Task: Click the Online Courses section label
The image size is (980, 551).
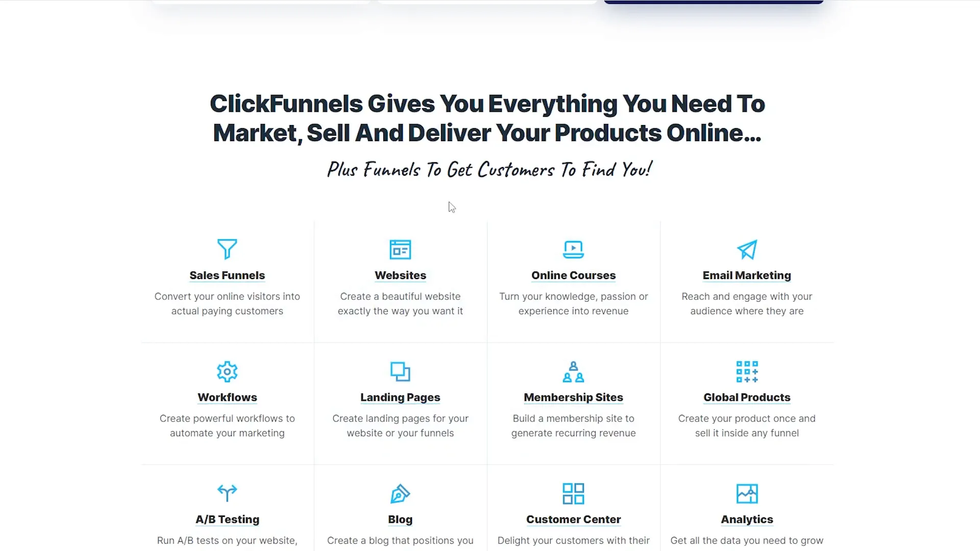Action: coord(574,275)
